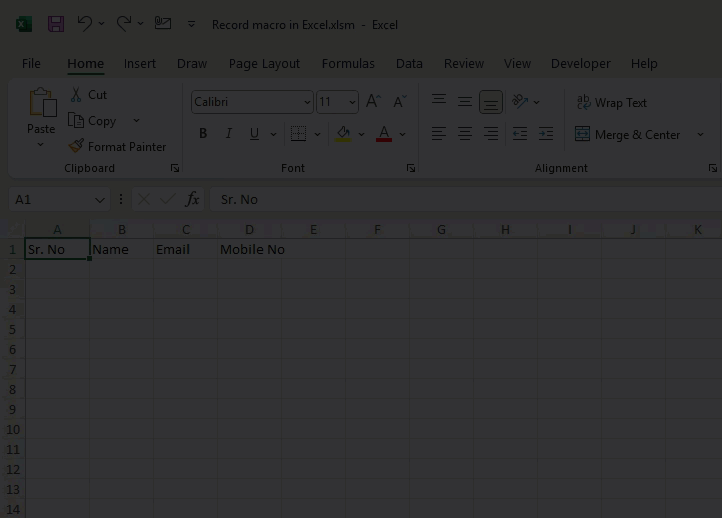Click the Excel logo icon in the title bar
This screenshot has width=722, height=518.
point(24,24)
